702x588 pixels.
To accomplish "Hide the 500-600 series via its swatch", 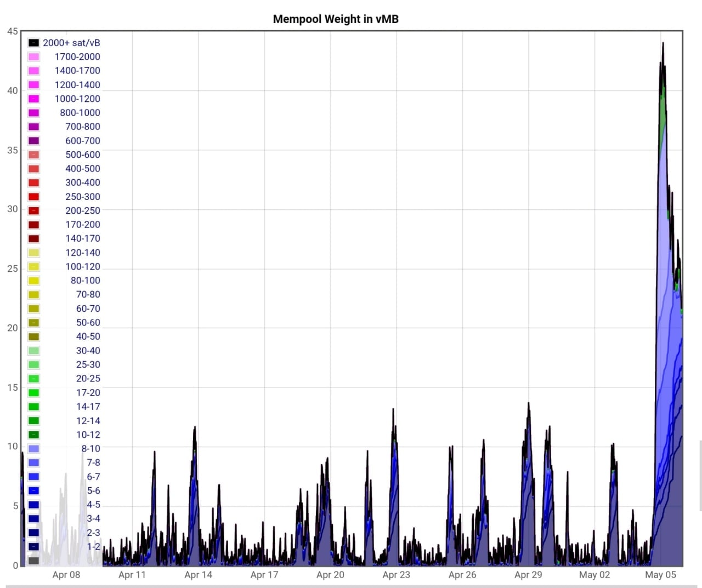I will (x=33, y=155).
